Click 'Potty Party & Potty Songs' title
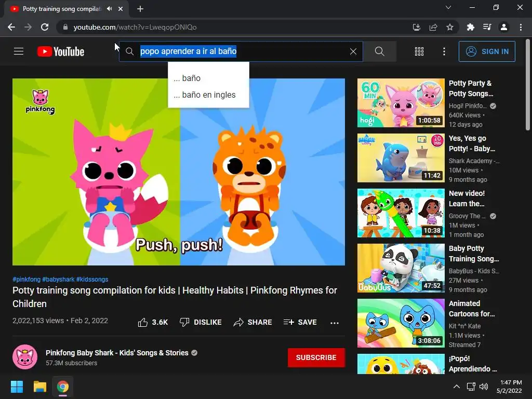532x399 pixels. (x=471, y=88)
